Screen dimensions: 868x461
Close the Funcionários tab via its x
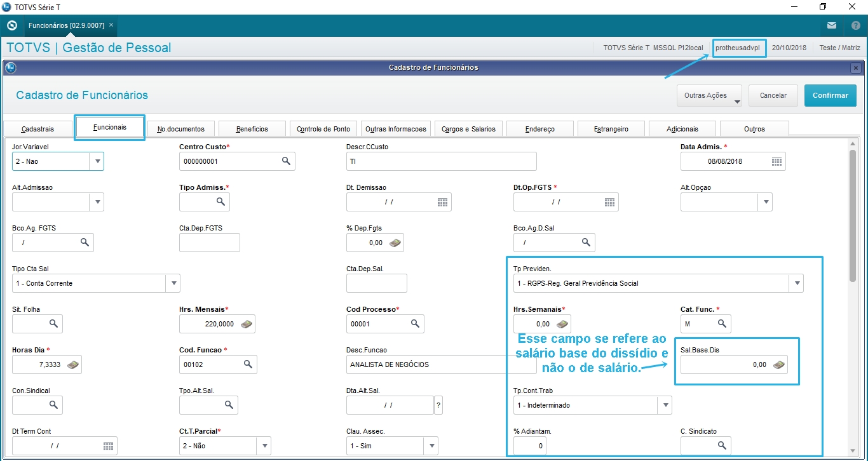click(111, 25)
